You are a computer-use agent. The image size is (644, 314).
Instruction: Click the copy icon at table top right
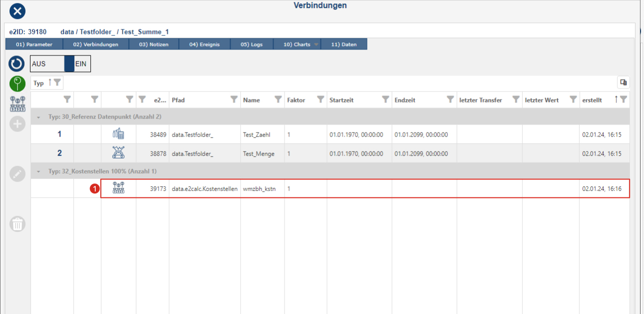point(623,82)
